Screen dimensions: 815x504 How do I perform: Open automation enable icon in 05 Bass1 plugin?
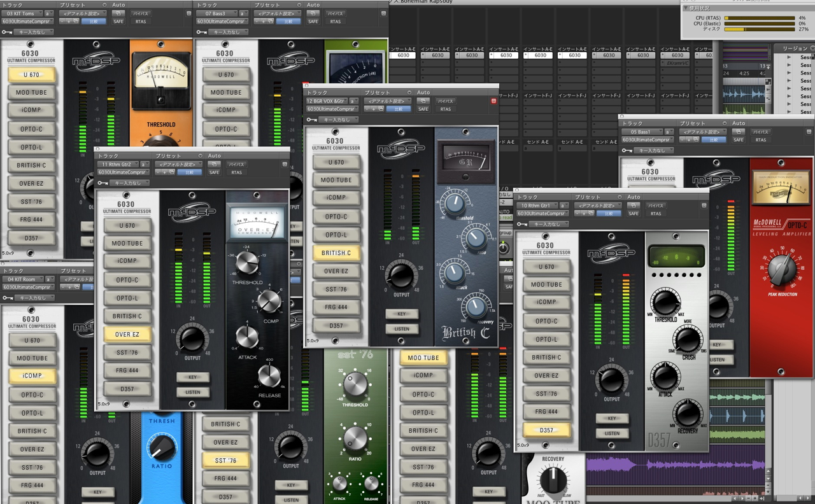[x=738, y=132]
